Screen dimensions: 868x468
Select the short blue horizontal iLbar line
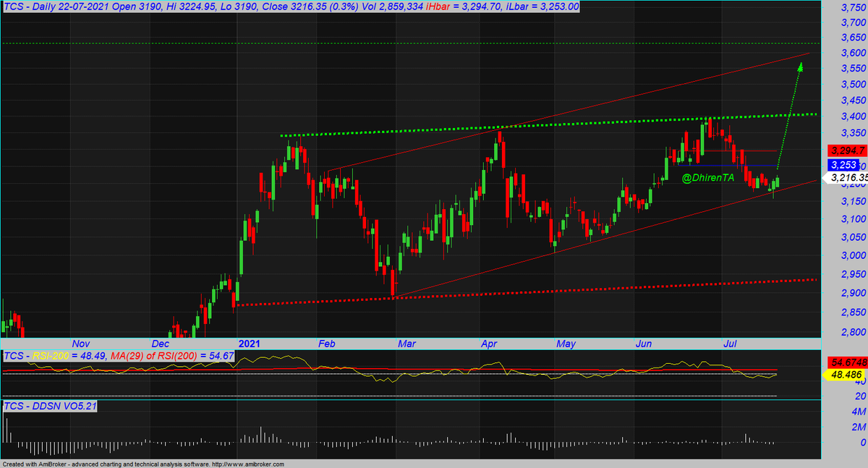[727, 166]
